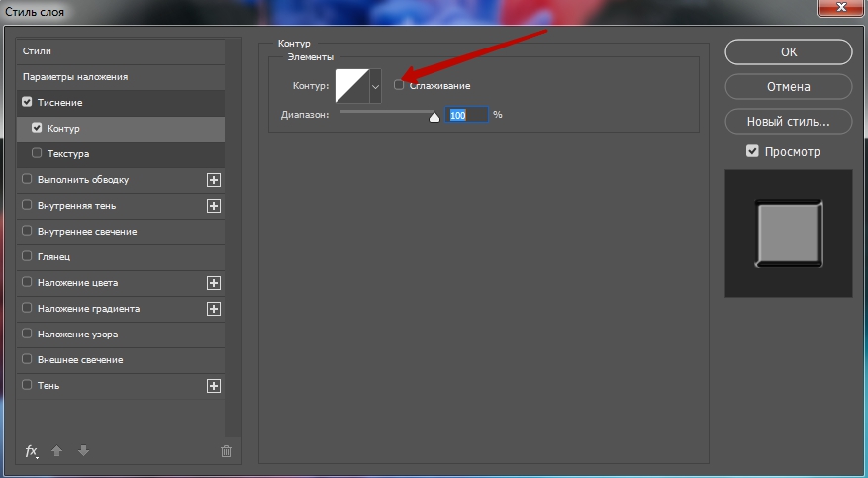
Task: Delete effect using the trash icon
Action: click(x=226, y=451)
